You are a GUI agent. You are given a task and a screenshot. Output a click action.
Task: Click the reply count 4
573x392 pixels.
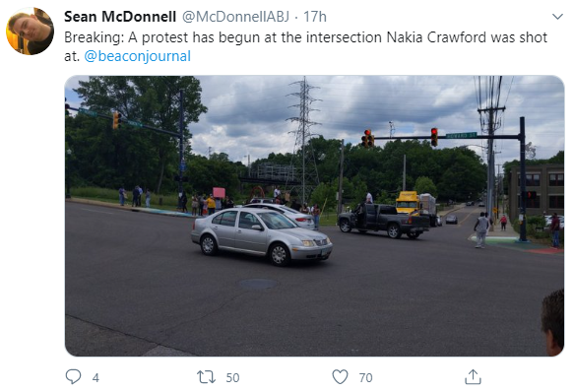[95, 378]
